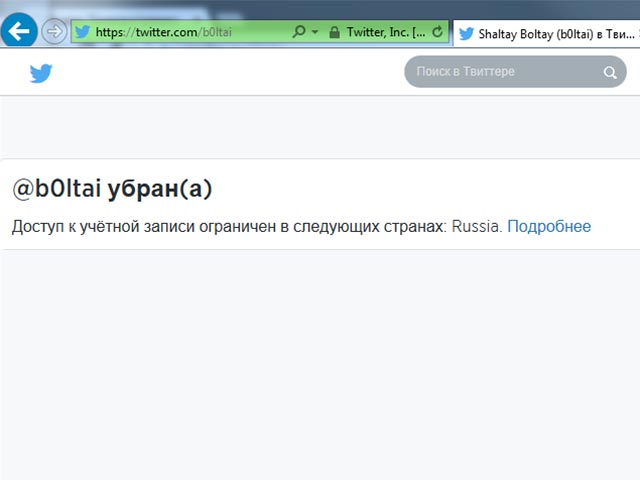Click the security padlock icon
The width and height of the screenshot is (640, 480).
coord(334,32)
